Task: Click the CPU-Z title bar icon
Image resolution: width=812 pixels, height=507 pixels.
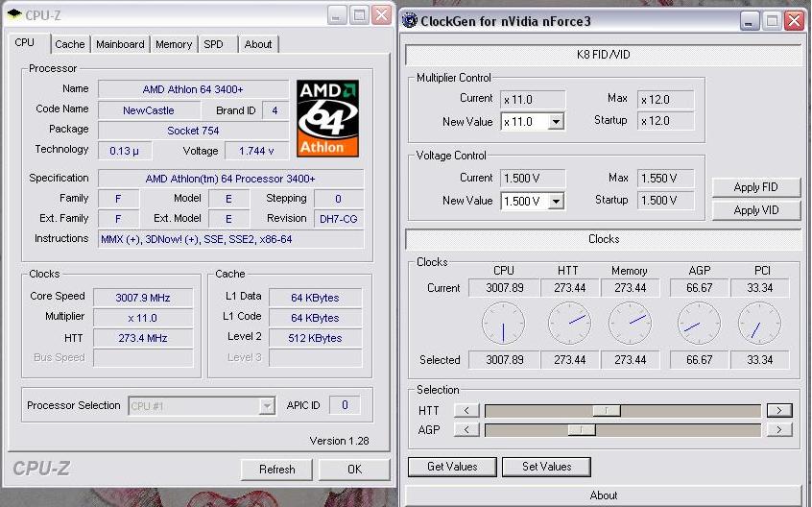Action: 14,14
